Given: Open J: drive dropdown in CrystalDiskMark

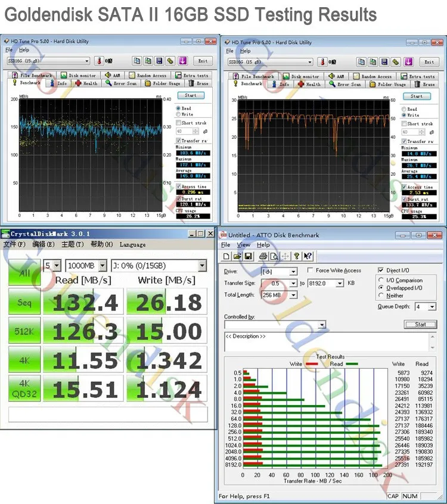Looking at the screenshot, I should pyautogui.click(x=202, y=266).
